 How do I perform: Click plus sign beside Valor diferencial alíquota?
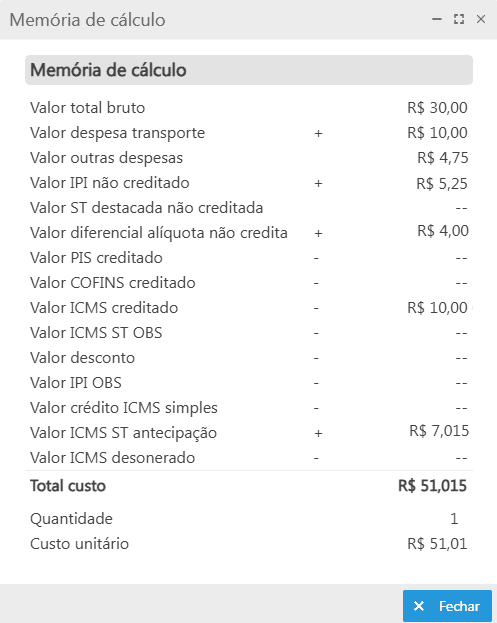(318, 233)
